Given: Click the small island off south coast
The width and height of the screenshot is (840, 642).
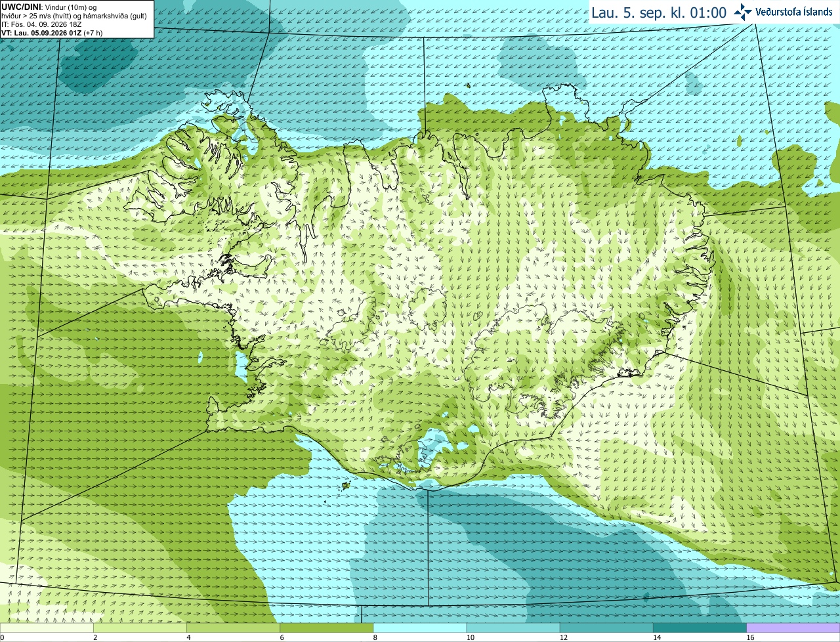Looking at the screenshot, I should [346, 486].
